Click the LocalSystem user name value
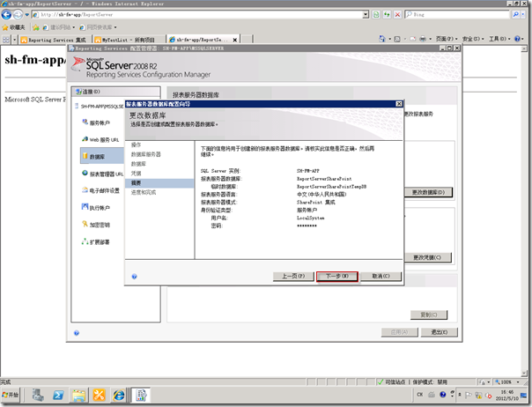Image resolution: width=532 pixels, height=407 pixels. (310, 218)
